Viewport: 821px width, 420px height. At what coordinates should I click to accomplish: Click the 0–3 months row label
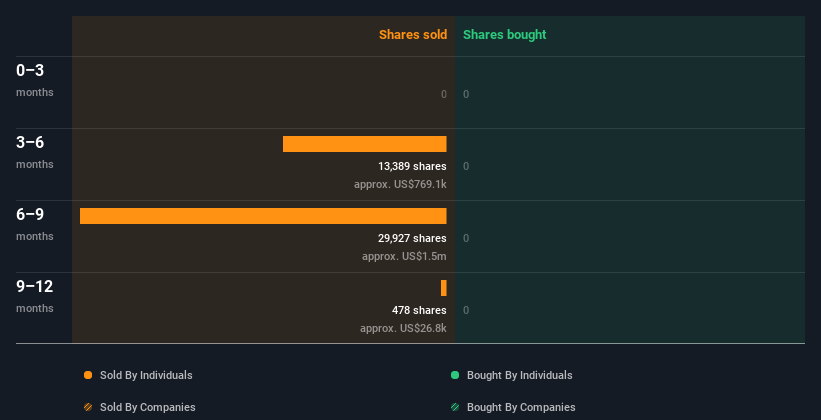tap(35, 80)
